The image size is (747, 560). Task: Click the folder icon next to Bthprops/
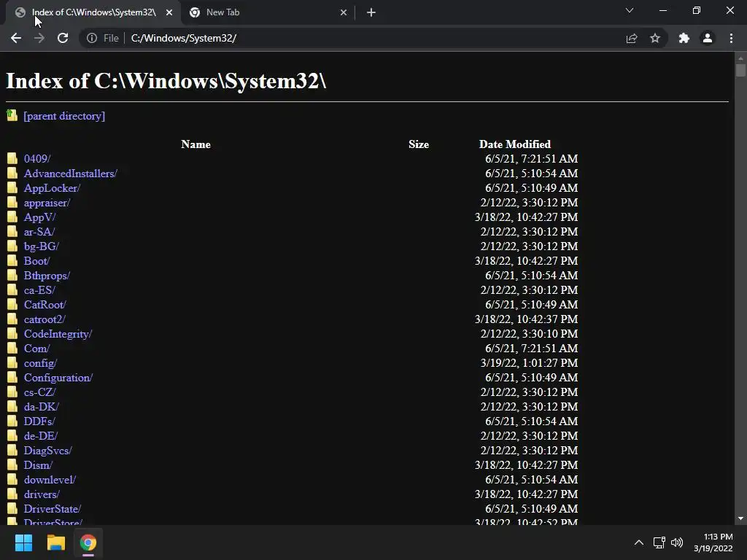tap(12, 275)
